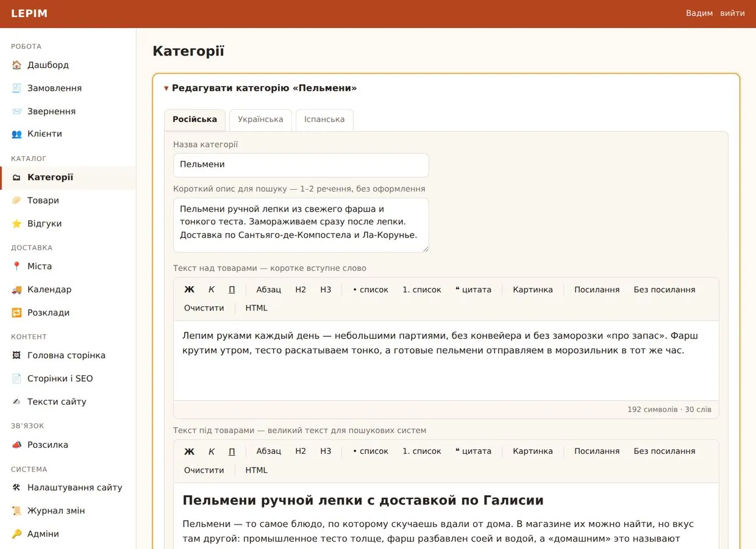The height and width of the screenshot is (549, 756).
Task: Click the Міста pin icon
Action: (x=16, y=266)
